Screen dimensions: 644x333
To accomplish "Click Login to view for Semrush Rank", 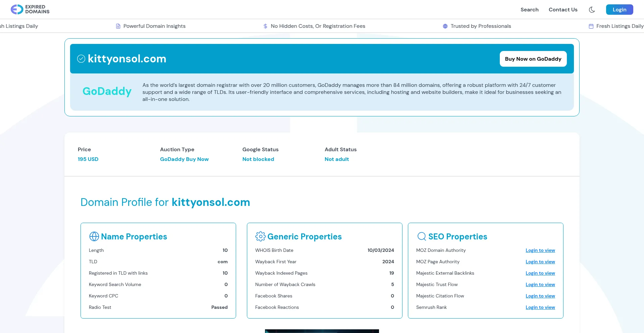I will coord(540,307).
